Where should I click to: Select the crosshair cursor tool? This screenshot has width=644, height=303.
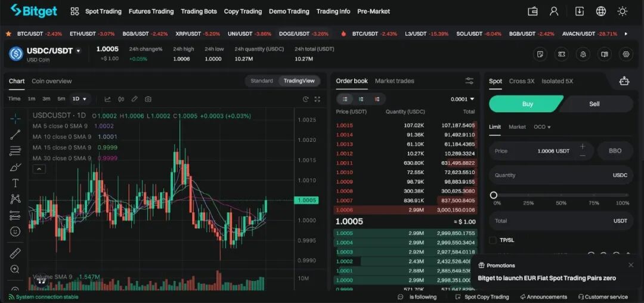[15, 119]
